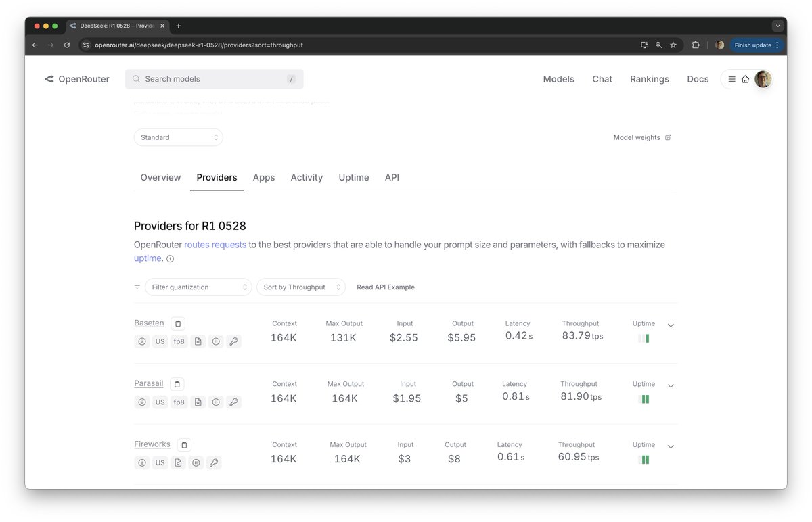812x522 pixels.
Task: Open the Activity tab
Action: (307, 177)
